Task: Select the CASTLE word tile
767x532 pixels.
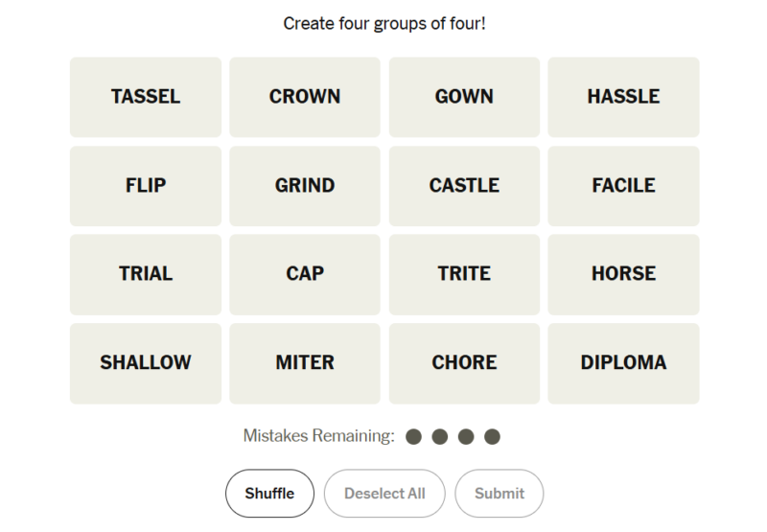Action: (x=464, y=186)
